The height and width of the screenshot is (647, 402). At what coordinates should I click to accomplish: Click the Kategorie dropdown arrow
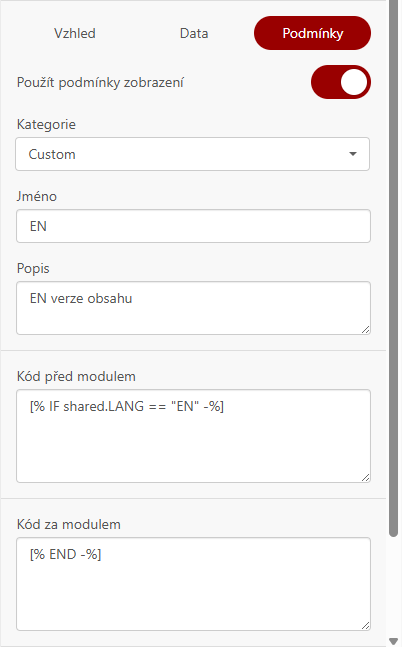(x=352, y=154)
